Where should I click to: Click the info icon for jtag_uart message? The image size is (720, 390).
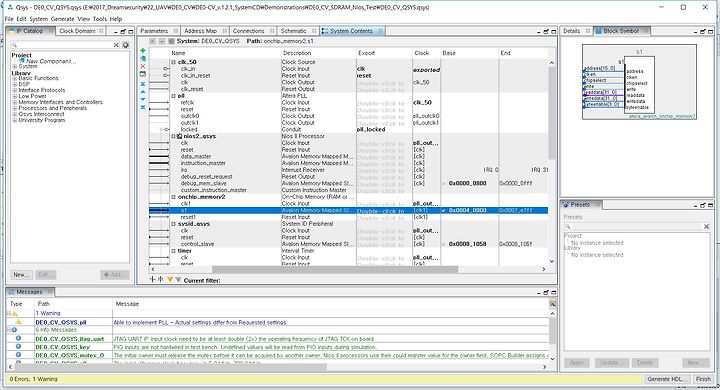[18, 339]
